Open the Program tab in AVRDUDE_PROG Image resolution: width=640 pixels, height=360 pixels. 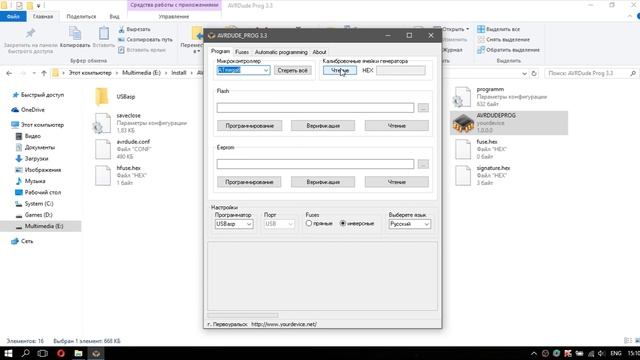point(220,51)
